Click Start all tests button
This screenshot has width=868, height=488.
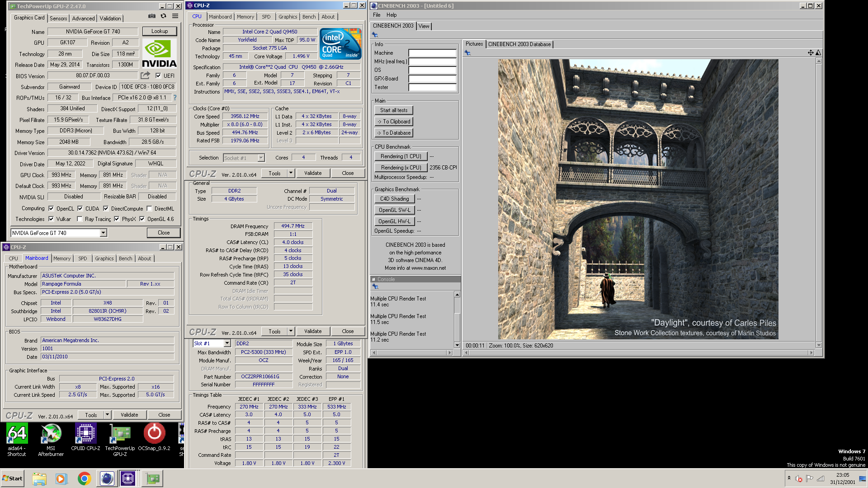click(x=394, y=110)
